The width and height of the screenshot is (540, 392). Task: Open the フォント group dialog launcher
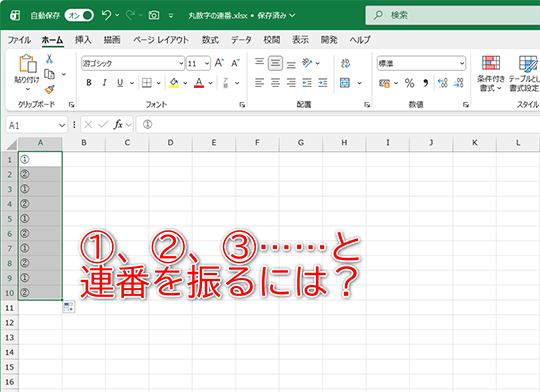click(242, 105)
